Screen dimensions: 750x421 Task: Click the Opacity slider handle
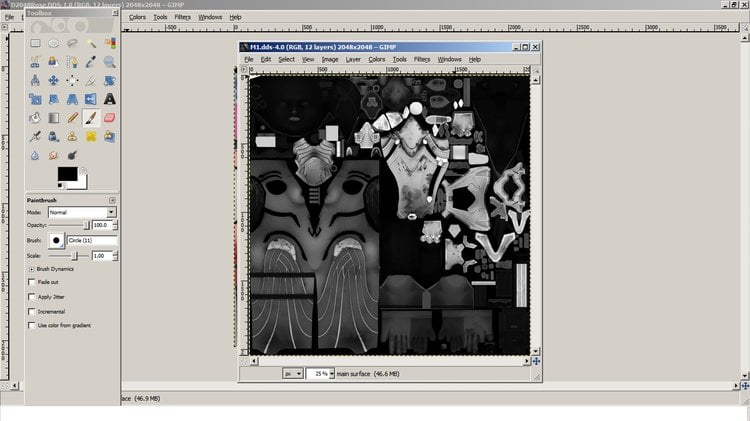(86, 225)
